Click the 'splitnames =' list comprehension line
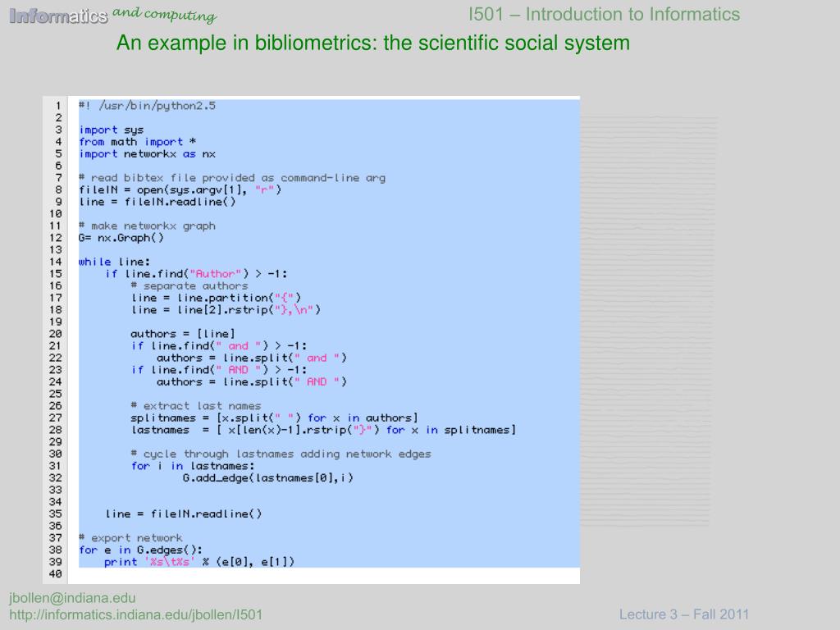The width and height of the screenshot is (840, 630). click(274, 418)
